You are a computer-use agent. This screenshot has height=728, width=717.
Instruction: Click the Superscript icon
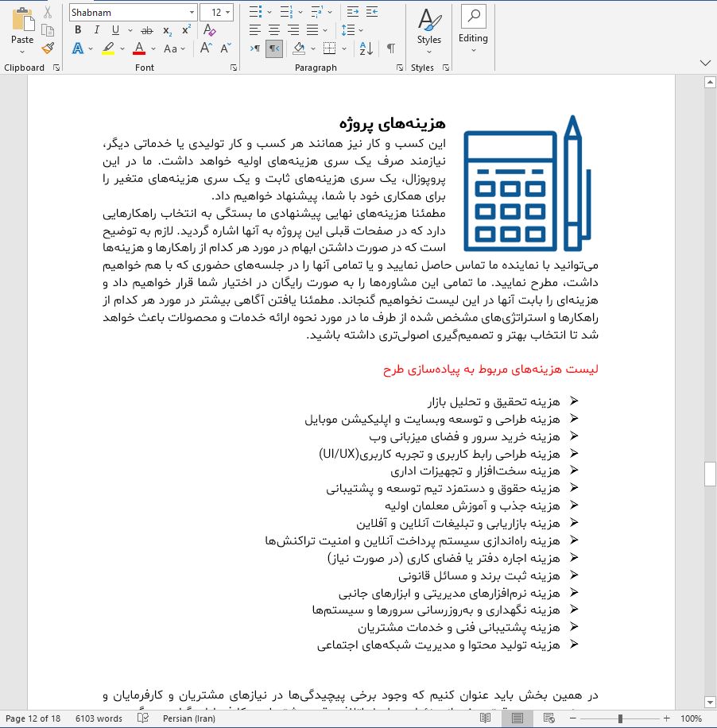(187, 30)
